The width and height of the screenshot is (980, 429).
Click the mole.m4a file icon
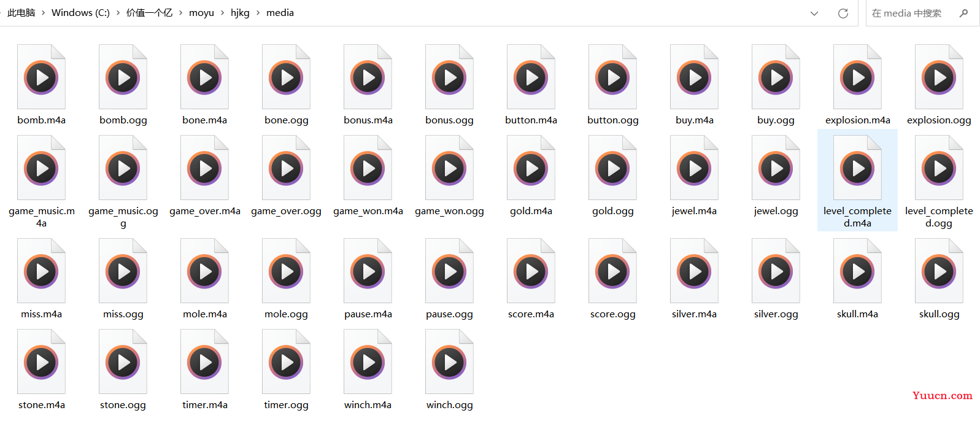(204, 271)
